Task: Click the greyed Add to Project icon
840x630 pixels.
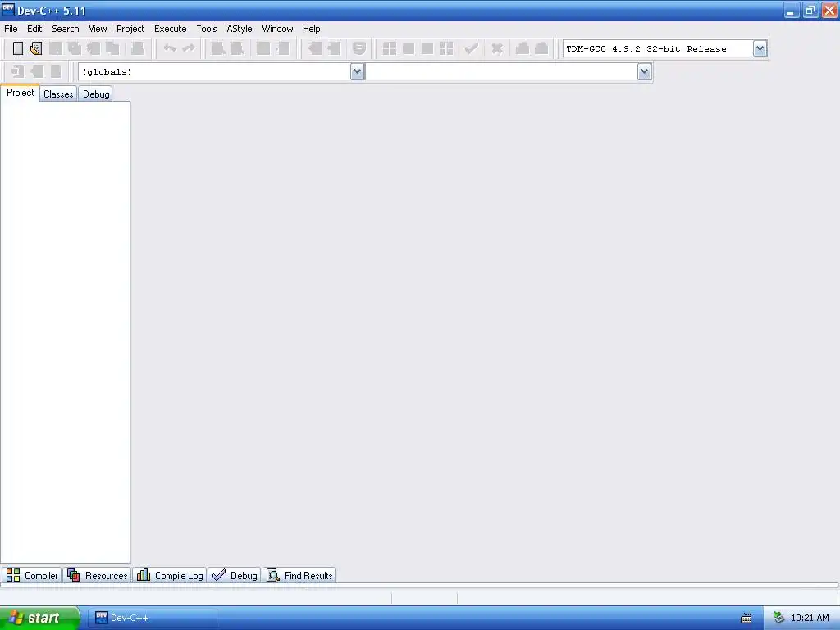Action: (x=314, y=48)
